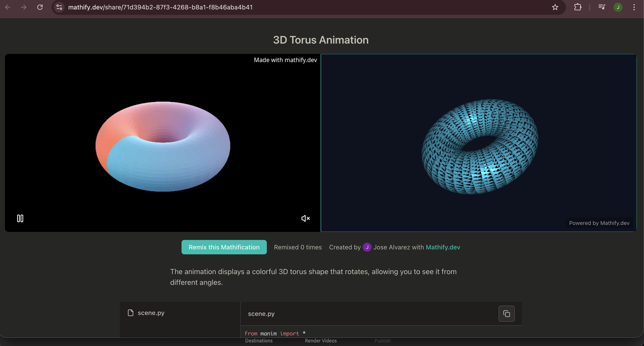Navigate forward in browser history
The width and height of the screenshot is (644, 346).
[23, 7]
